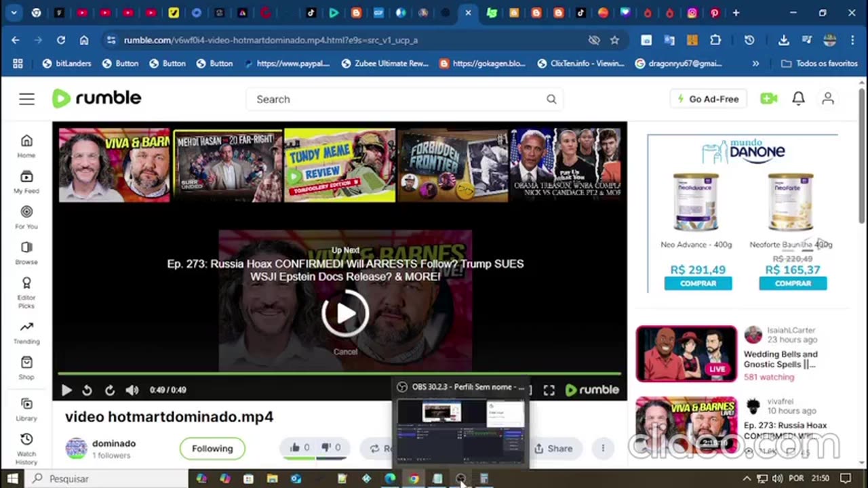Click the address bar URL
Image resolution: width=868 pixels, height=488 pixels.
[271, 40]
